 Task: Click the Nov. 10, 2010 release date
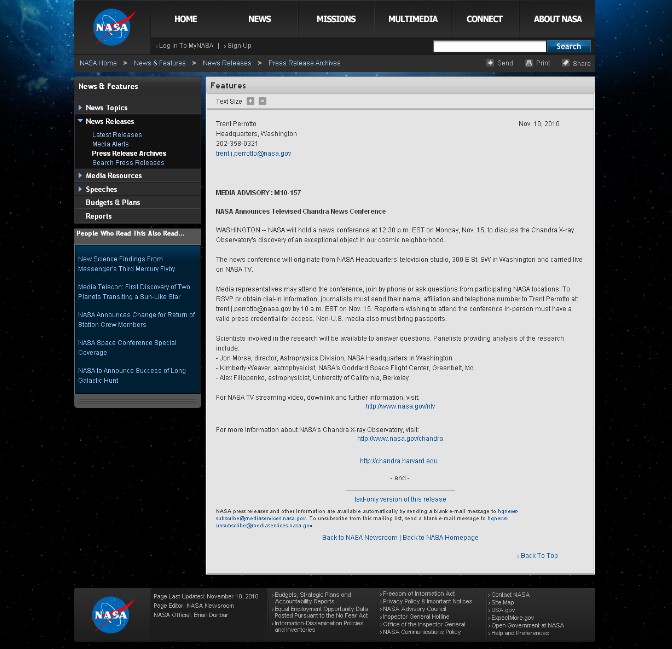click(x=539, y=124)
